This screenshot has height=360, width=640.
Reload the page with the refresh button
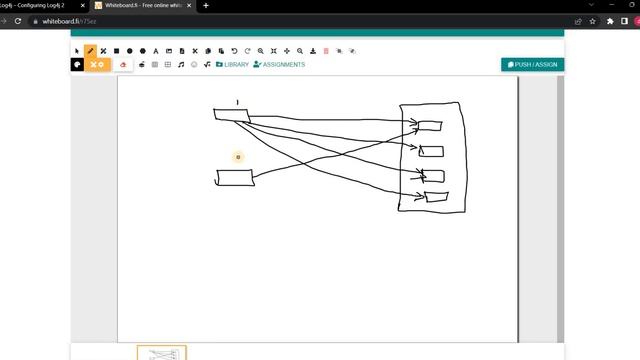click(x=18, y=21)
